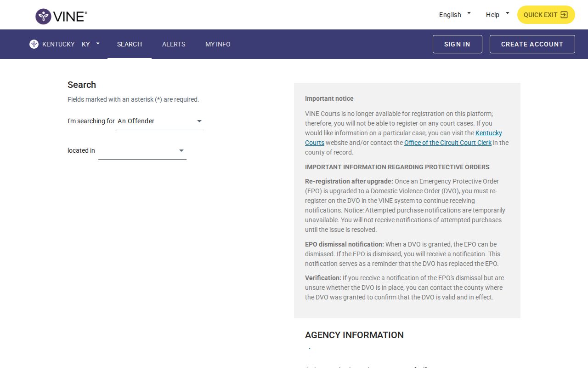588x368 pixels.
Task: Expand the KY state selector
Action: click(90, 44)
